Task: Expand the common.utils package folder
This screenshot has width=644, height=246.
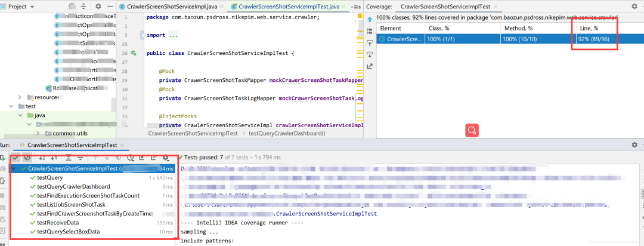Action: (38, 133)
